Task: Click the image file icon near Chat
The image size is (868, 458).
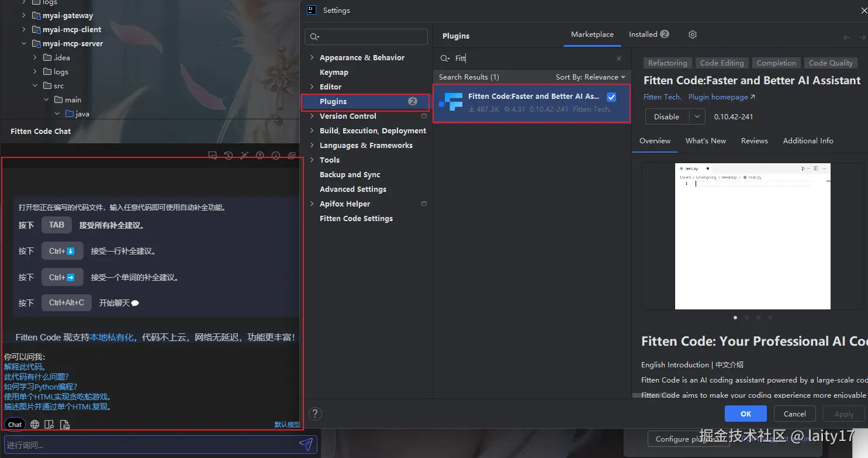Action: point(65,425)
